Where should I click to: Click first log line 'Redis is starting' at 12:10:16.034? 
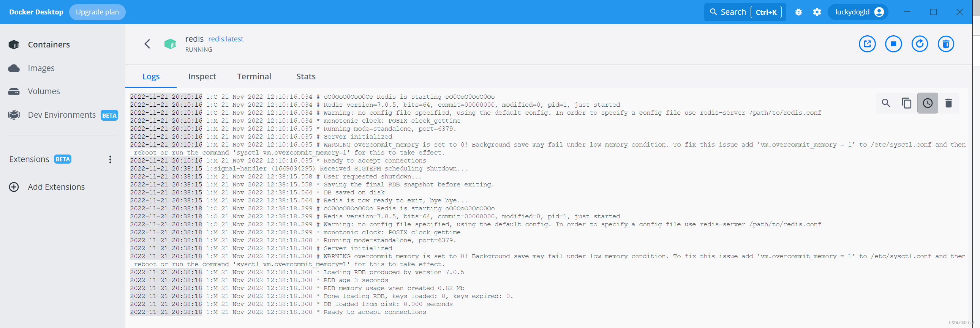[x=312, y=97]
